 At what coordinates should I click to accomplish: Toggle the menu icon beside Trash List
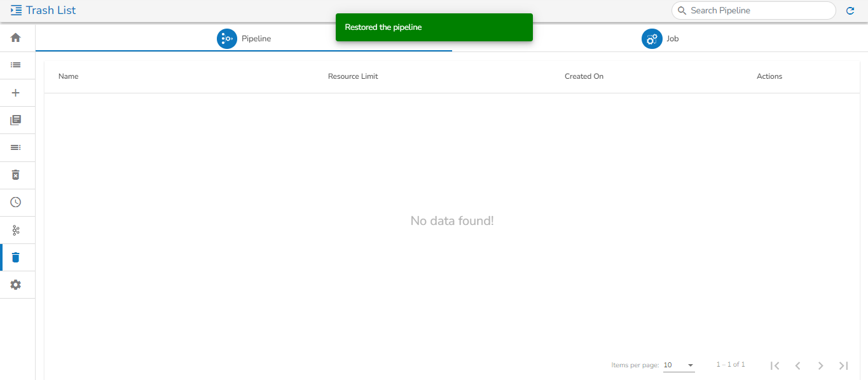(17, 10)
